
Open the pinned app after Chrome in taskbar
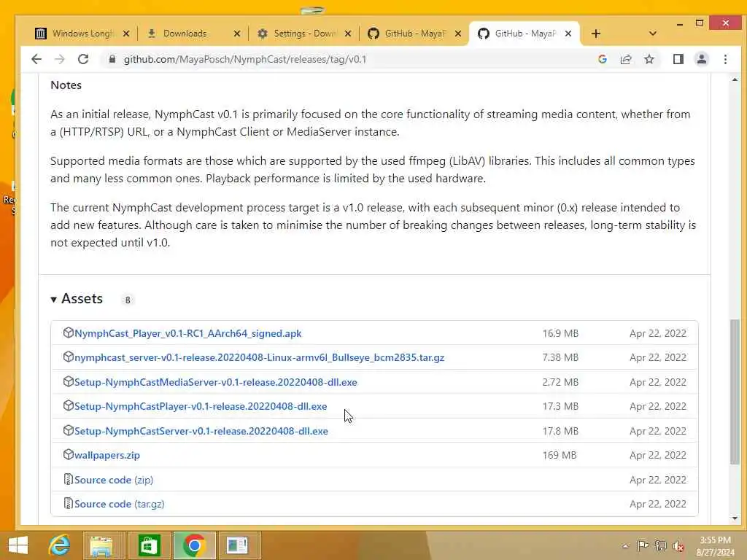(237, 545)
